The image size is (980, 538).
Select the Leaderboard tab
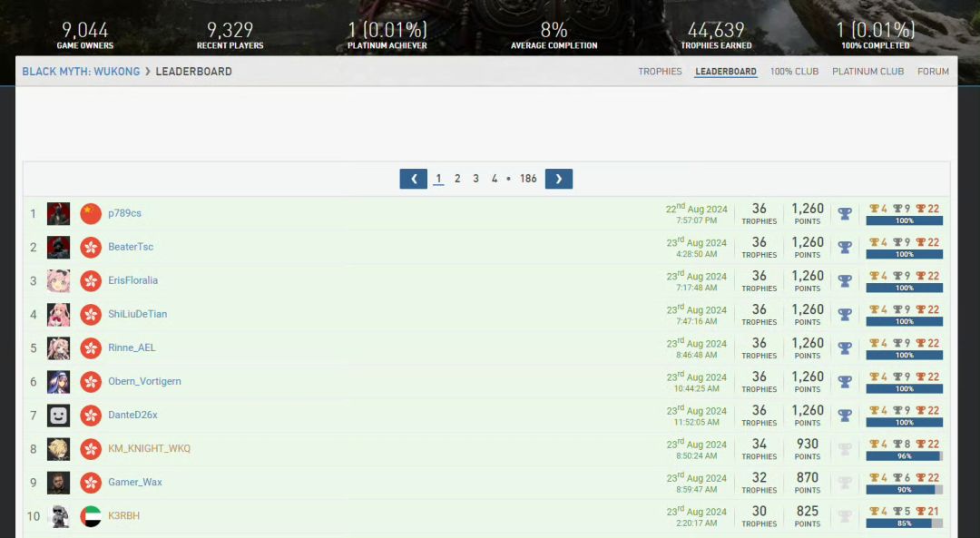[726, 72]
